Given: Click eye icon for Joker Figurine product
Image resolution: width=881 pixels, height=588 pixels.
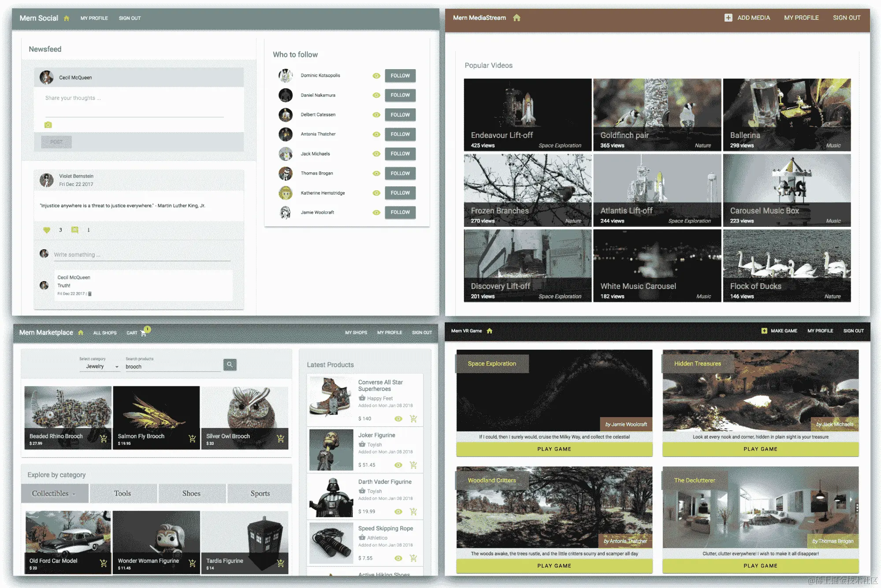Looking at the screenshot, I should coord(398,465).
